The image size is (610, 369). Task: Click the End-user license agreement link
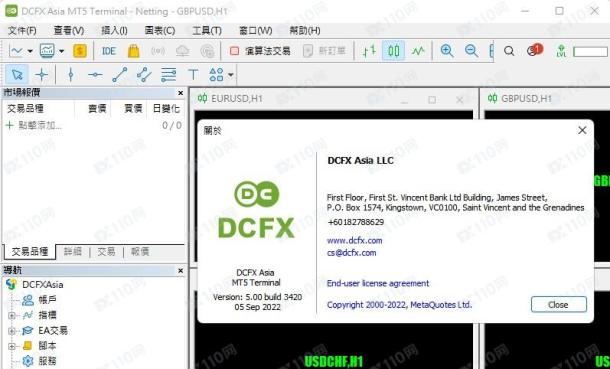(x=378, y=283)
